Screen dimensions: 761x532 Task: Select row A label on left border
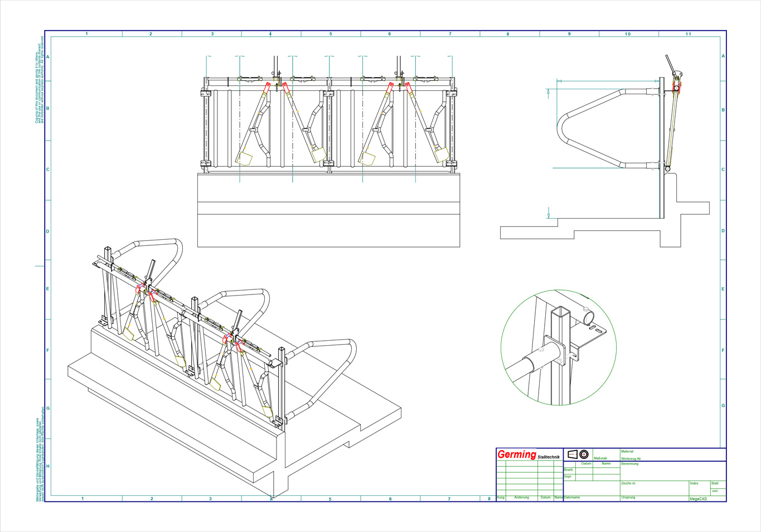48,57
